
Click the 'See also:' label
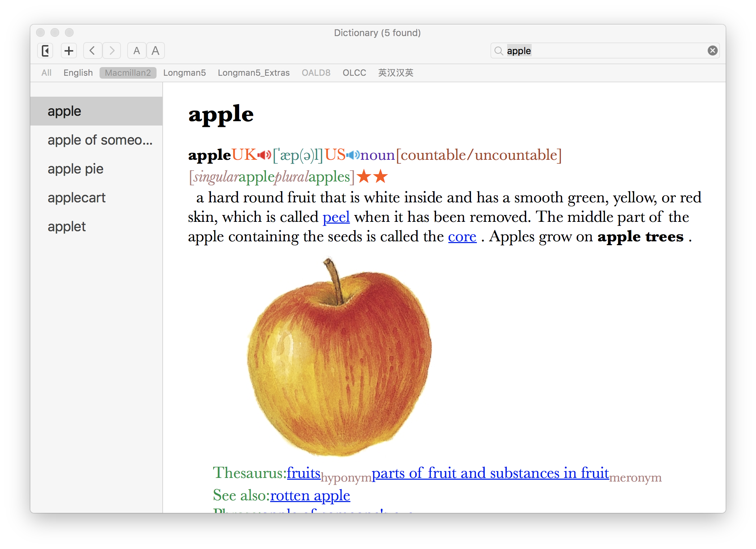(x=241, y=495)
